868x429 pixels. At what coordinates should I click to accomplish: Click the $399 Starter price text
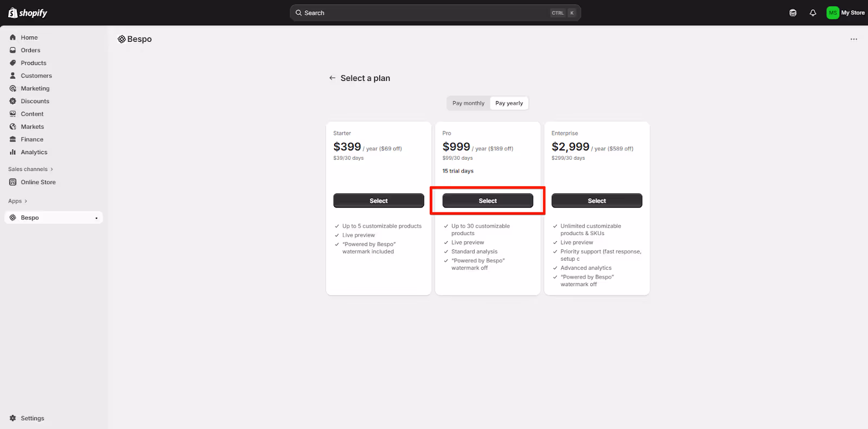[x=347, y=147]
